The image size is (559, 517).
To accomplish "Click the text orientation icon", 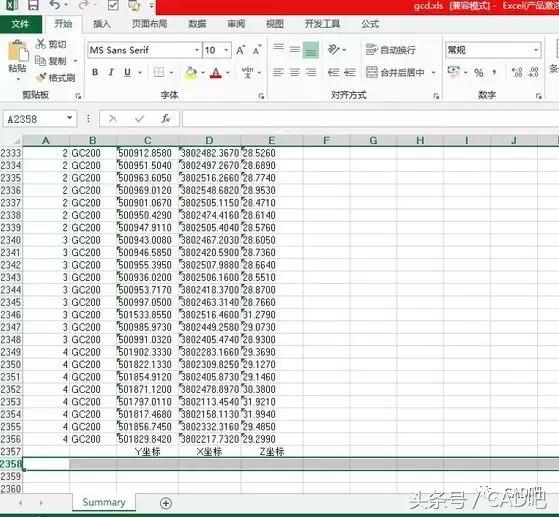I will click(334, 50).
